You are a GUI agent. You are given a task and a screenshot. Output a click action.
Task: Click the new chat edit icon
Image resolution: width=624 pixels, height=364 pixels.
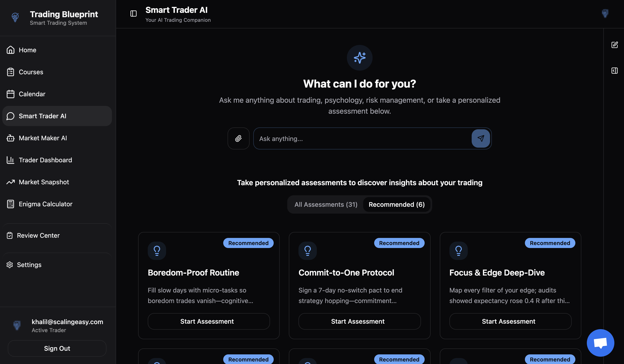pyautogui.click(x=614, y=45)
